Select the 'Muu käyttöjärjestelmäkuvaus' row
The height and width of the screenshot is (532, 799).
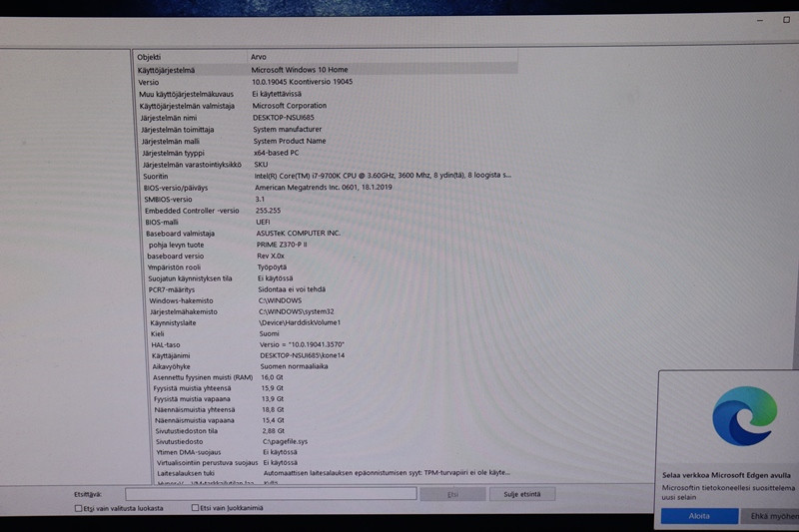coord(327,94)
